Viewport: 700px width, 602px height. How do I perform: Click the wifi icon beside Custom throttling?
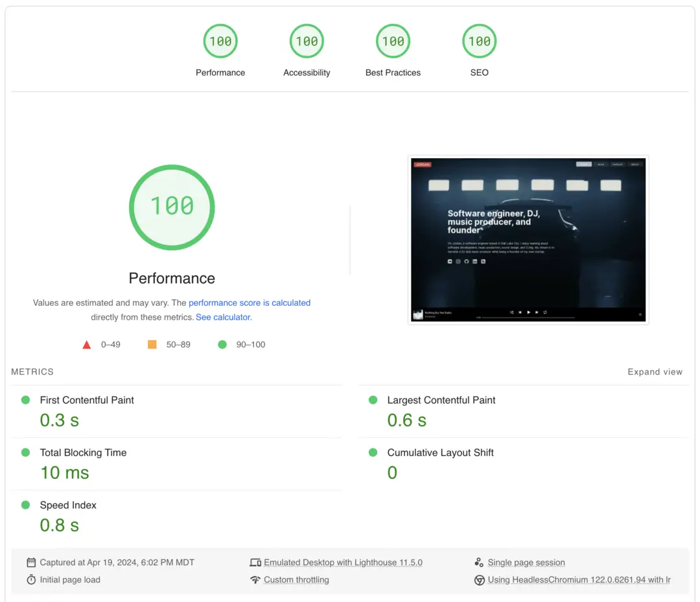coord(255,580)
